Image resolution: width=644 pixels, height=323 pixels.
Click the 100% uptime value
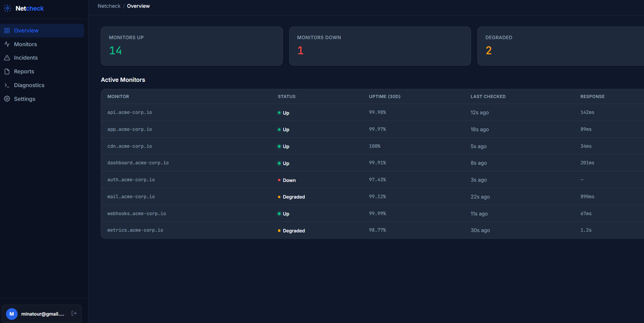point(374,146)
